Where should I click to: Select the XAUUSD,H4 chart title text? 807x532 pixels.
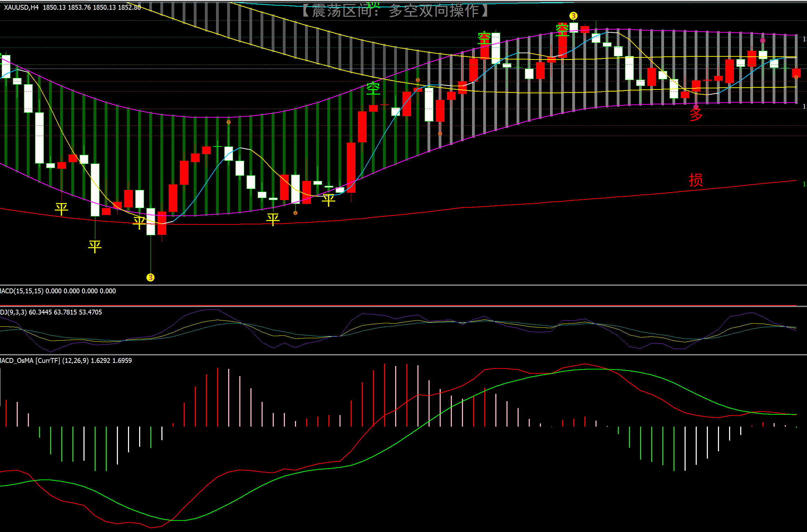21,7
